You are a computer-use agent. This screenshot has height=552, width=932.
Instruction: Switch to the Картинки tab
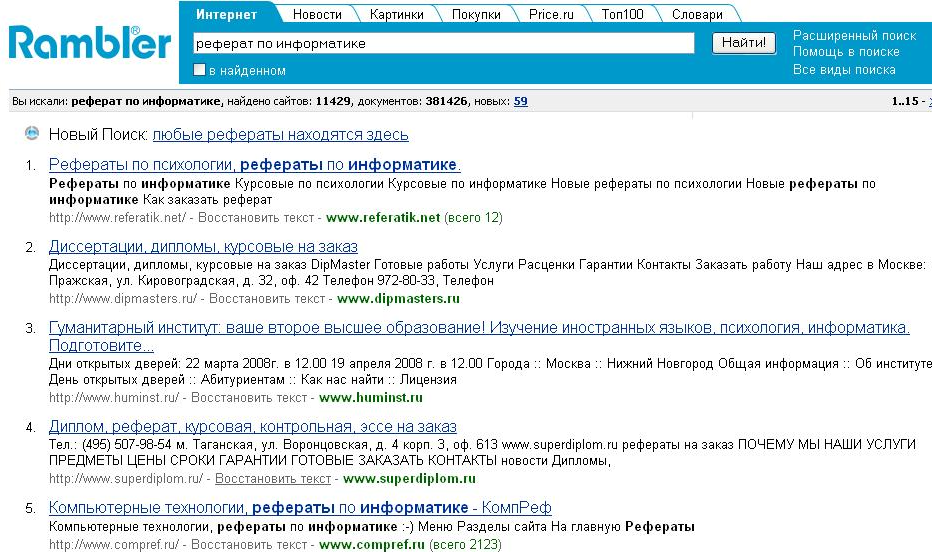pyautogui.click(x=396, y=14)
